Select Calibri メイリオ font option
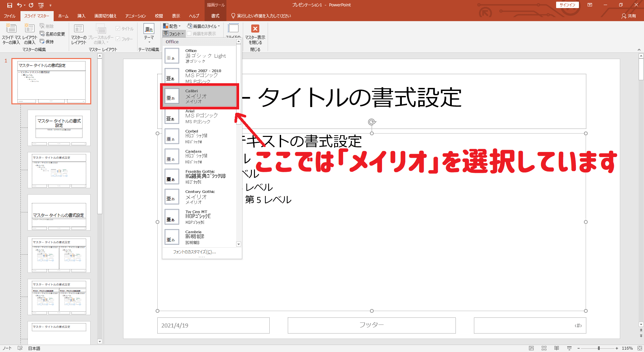Viewport: 644px width, 352px height. tap(200, 96)
